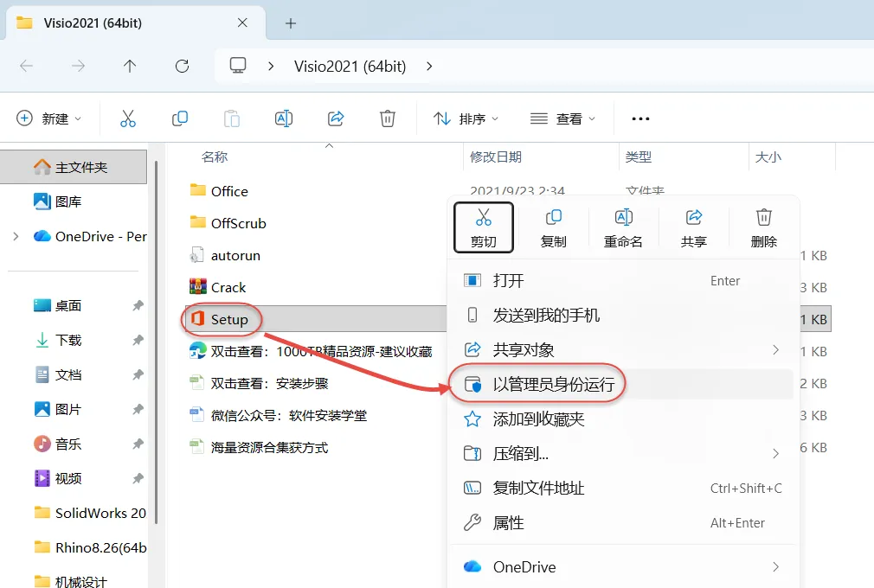The image size is (874, 588).
Task: Click the This PC monitor icon in address bar
Action: pos(238,66)
